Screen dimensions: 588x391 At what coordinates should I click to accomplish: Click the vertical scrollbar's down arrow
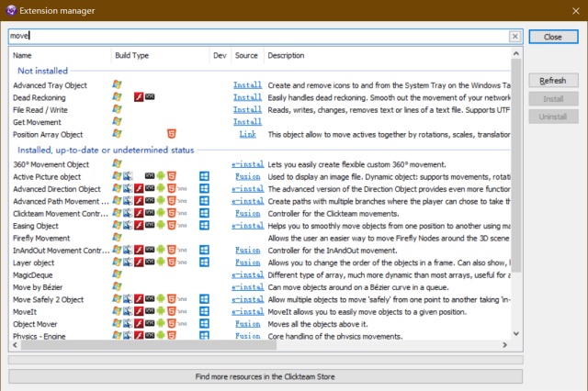(516, 333)
